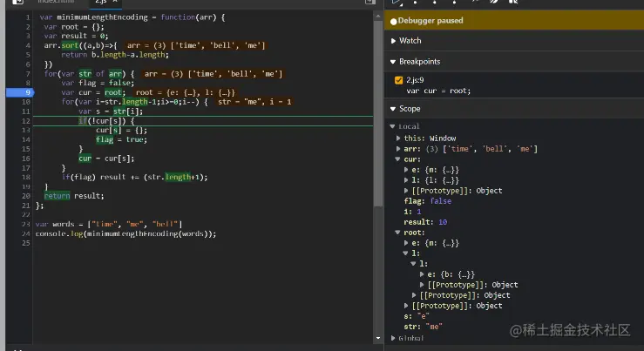Expand 'e: {m: {…}}' under cur

[406, 170]
